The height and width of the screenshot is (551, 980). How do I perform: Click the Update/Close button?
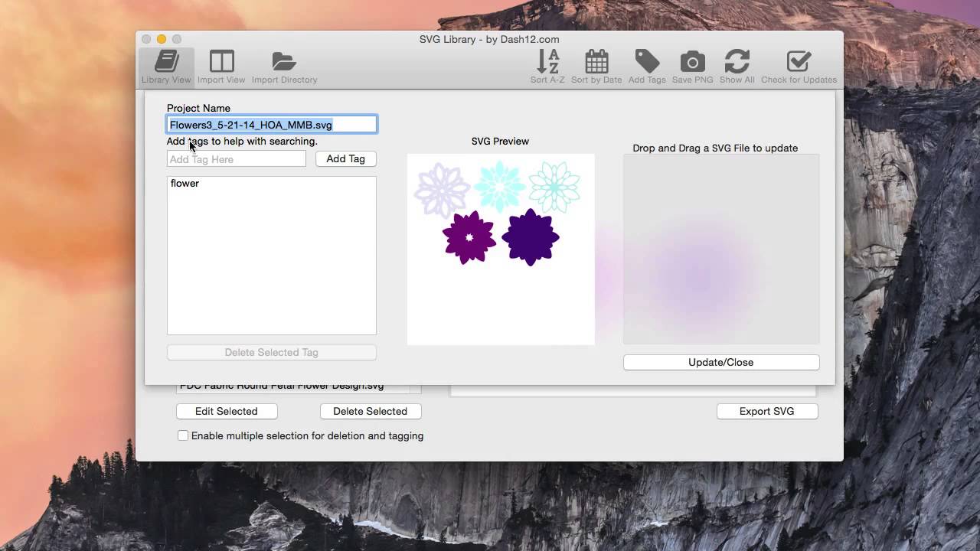click(721, 362)
